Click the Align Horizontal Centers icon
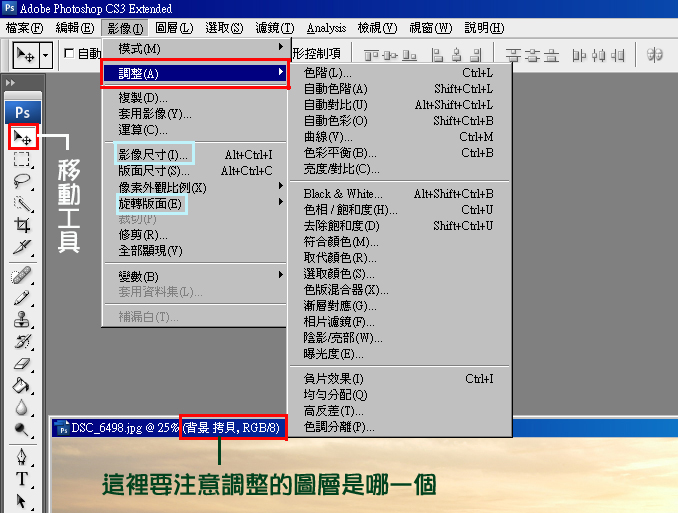 457,55
